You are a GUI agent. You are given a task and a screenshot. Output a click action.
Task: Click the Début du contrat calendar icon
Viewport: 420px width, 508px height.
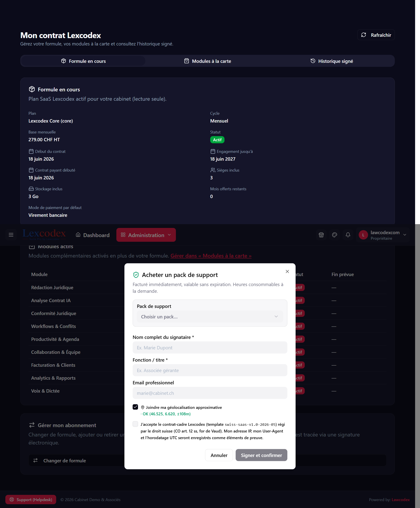click(31, 151)
